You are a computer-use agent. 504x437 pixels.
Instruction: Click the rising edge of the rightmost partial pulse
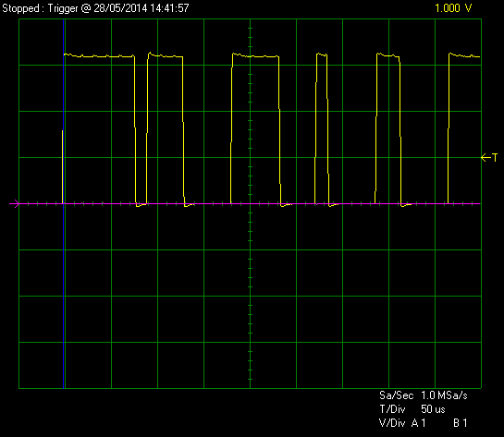pyautogui.click(x=449, y=128)
